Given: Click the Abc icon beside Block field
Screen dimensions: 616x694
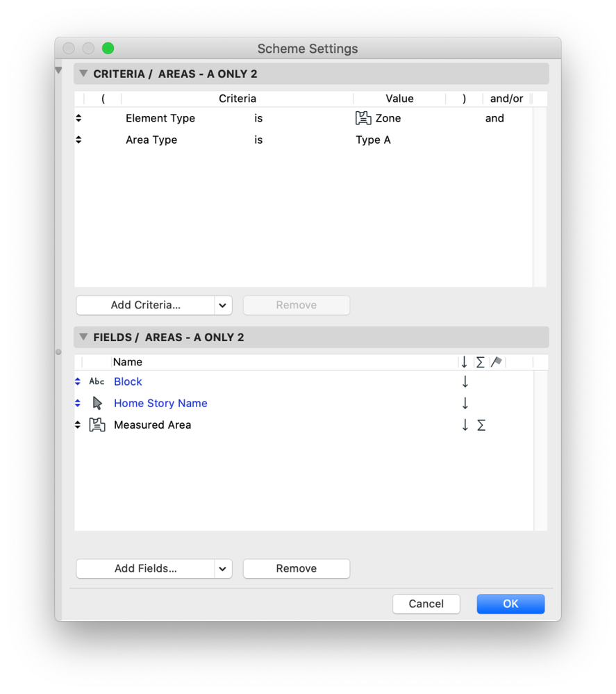Looking at the screenshot, I should point(97,381).
